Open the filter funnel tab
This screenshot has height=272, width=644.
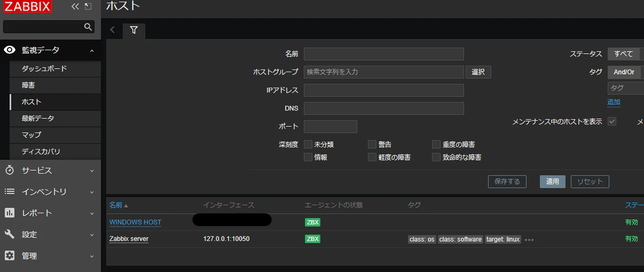[134, 30]
